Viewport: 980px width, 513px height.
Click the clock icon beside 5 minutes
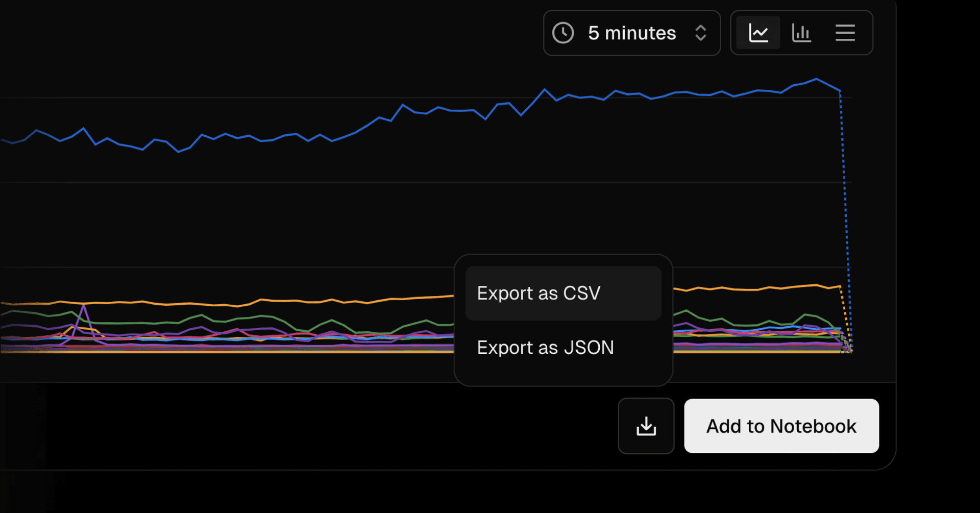coord(563,33)
